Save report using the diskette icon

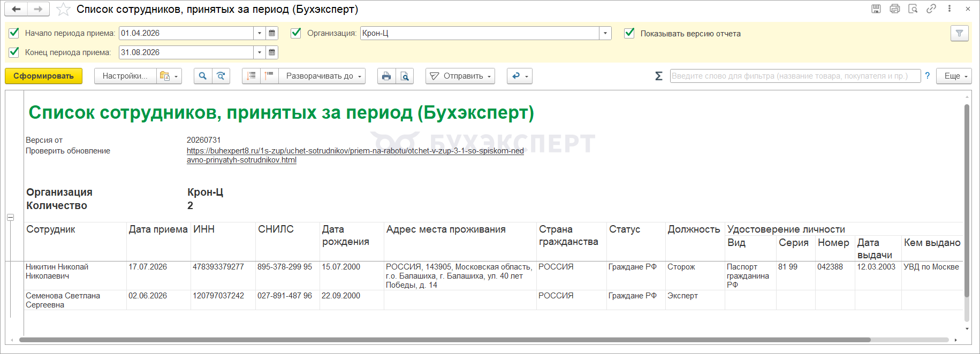point(876,9)
